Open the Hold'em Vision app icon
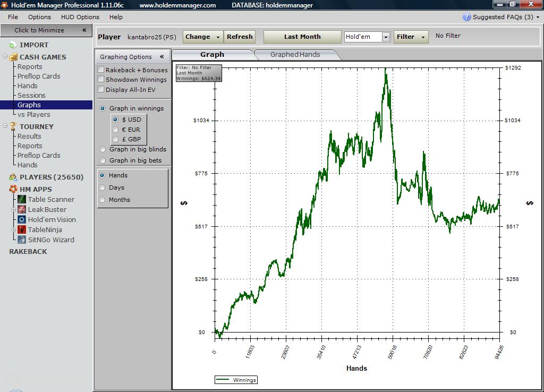Screen dimensions: 544x392 (x=21, y=219)
